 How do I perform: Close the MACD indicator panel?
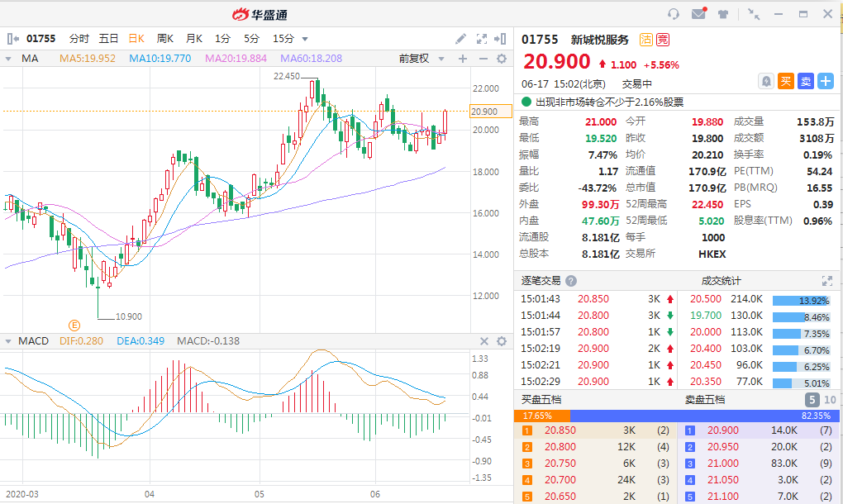click(483, 341)
